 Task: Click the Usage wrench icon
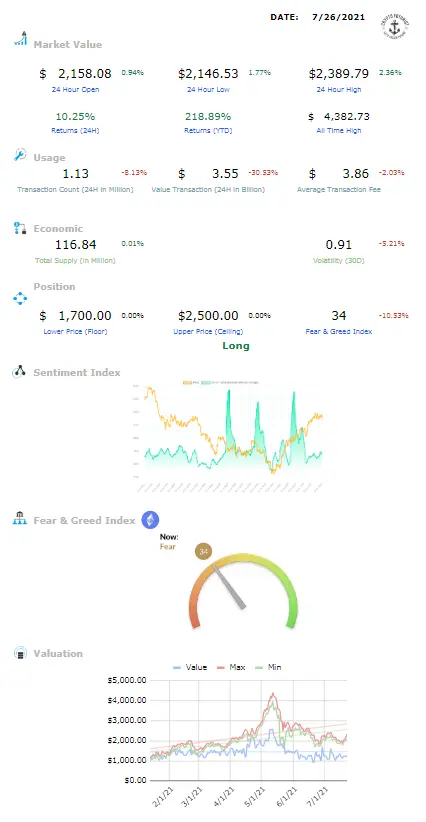[20, 155]
